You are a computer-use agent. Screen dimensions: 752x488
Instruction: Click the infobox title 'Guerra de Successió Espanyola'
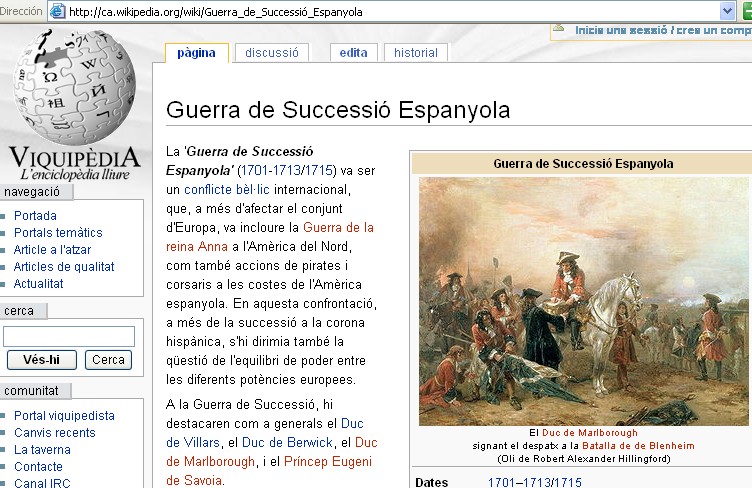[583, 164]
